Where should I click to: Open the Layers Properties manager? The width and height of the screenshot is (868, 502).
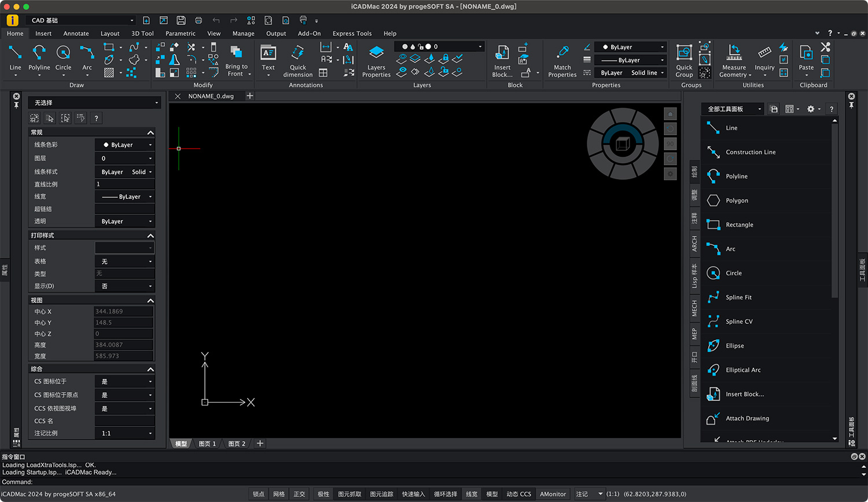tap(376, 60)
